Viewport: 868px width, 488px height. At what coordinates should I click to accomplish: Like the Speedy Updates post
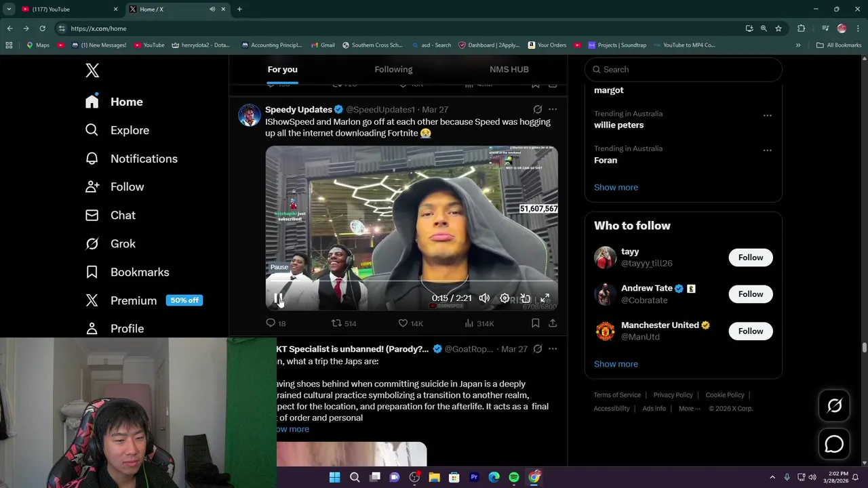[410, 323]
